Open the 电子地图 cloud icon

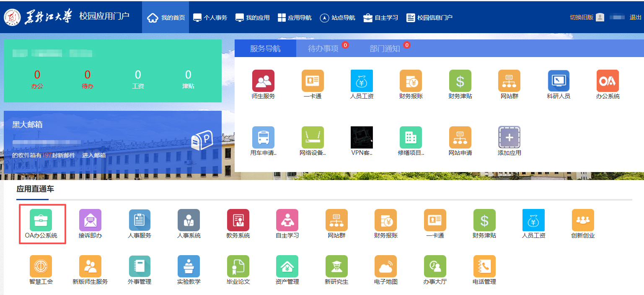coord(385,266)
